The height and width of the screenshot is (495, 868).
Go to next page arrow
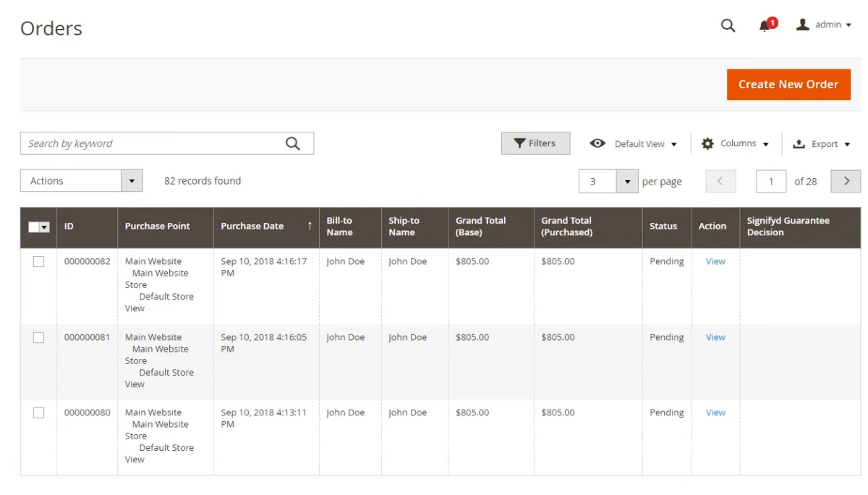[846, 181]
